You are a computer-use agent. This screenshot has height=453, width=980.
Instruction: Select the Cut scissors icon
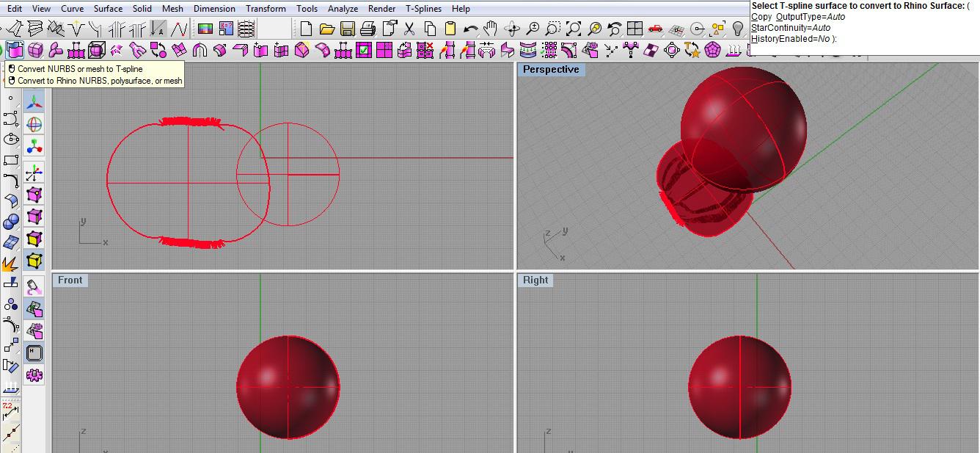point(409,29)
